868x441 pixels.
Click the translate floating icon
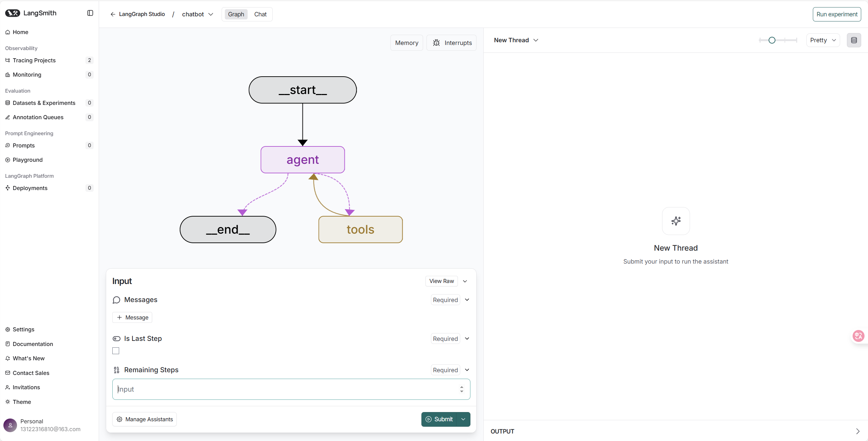(858, 336)
